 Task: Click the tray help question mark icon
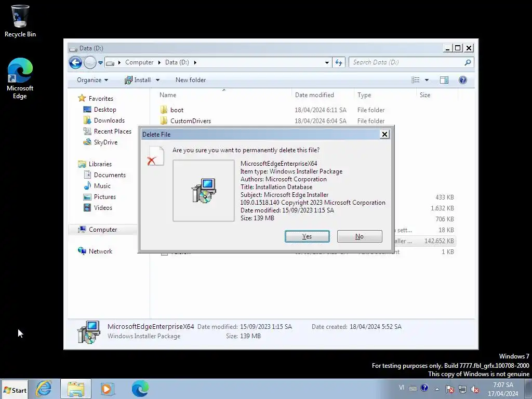tap(424, 388)
